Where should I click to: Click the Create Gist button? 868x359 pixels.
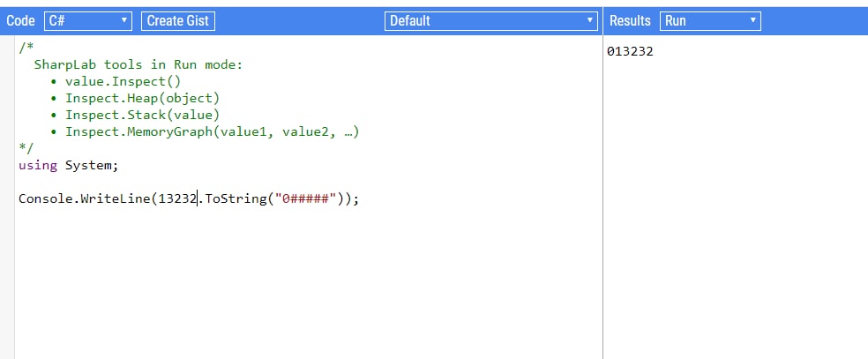coord(178,21)
